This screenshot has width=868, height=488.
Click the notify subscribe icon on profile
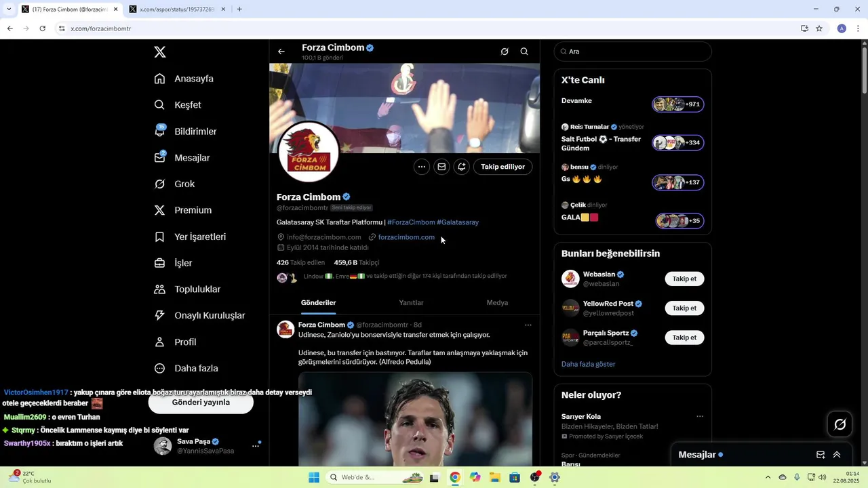point(462,167)
